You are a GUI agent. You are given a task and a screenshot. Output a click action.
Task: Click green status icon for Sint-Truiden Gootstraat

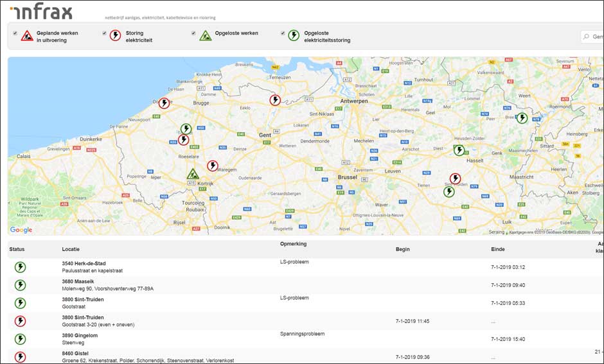click(x=20, y=303)
